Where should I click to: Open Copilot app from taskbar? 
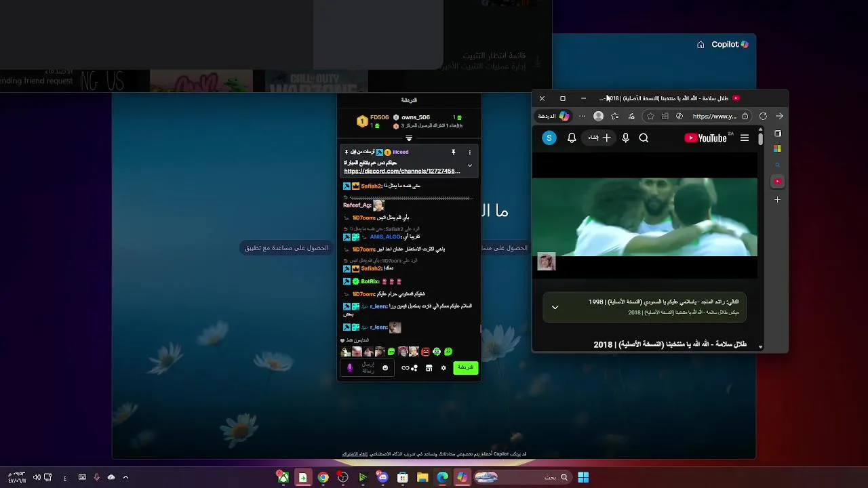[x=462, y=478]
